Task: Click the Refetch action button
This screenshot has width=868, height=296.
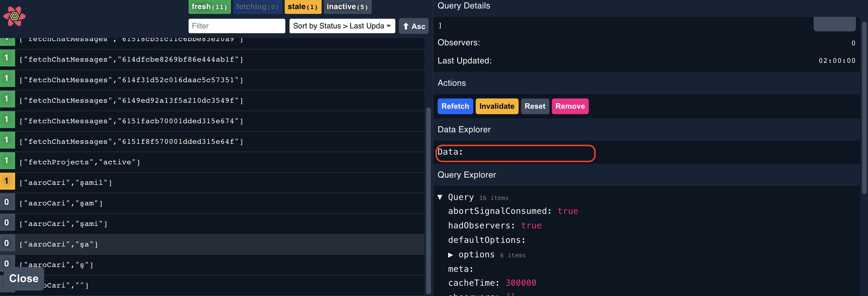Action: click(x=455, y=106)
